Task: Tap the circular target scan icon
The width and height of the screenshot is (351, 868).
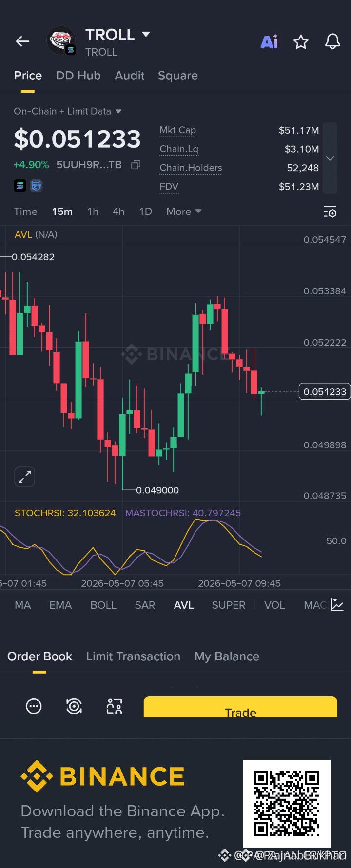Action: (74, 706)
